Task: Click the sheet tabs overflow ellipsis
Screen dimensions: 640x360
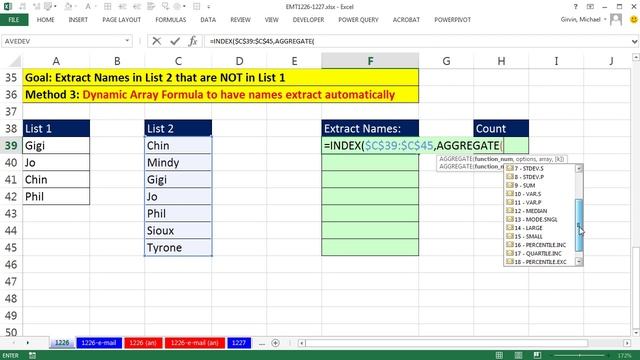Action: pos(262,343)
